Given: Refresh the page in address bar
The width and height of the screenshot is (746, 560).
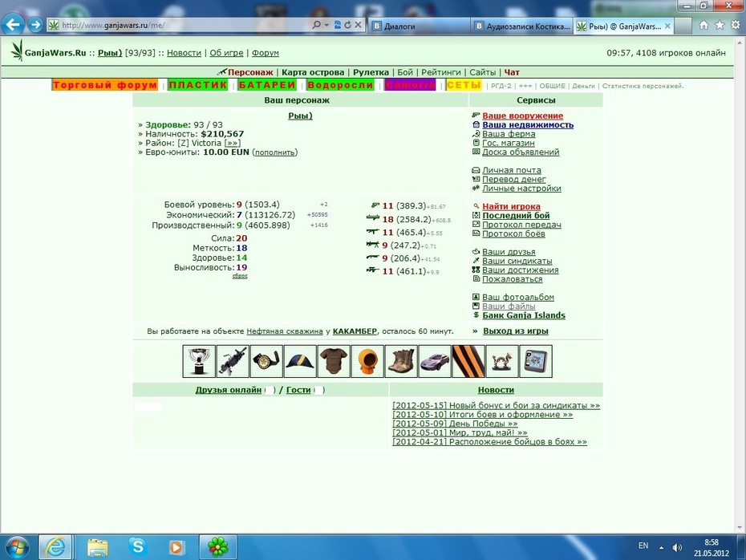Looking at the screenshot, I should click(x=348, y=25).
